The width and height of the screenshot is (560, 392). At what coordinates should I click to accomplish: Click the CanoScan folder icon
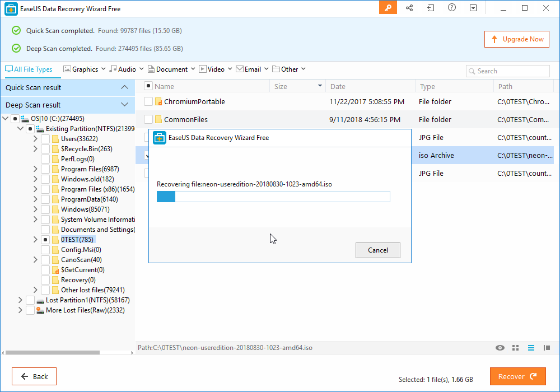pos(55,260)
